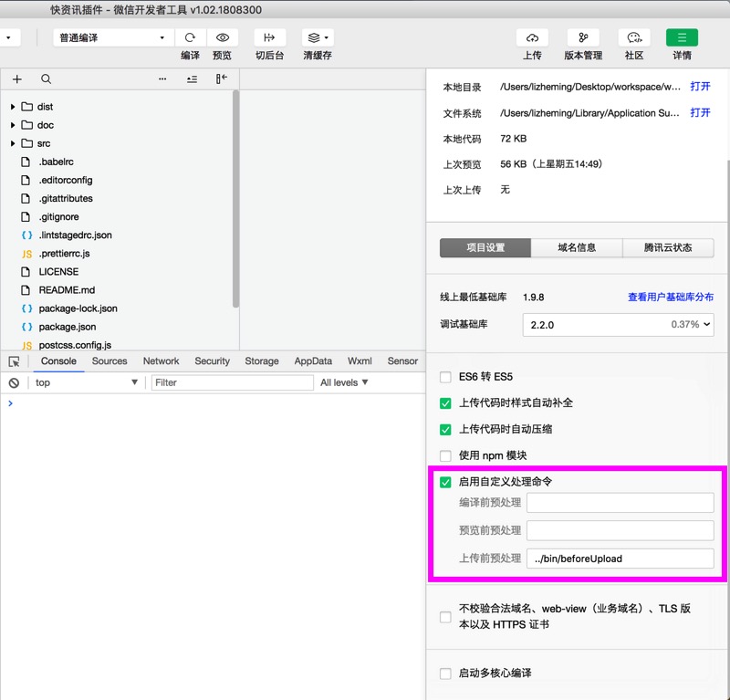Open the 普通编译 compile mode dropdown

pyautogui.click(x=111, y=37)
